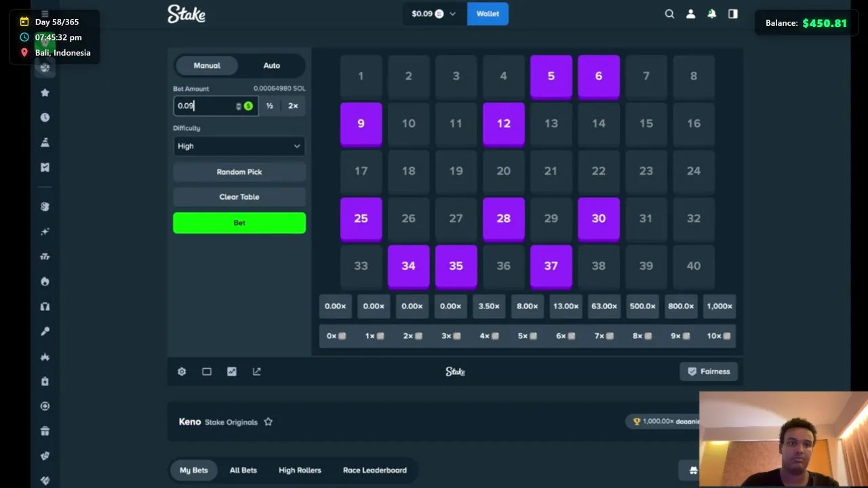Open the slots 777 icon in sidebar

(45, 256)
